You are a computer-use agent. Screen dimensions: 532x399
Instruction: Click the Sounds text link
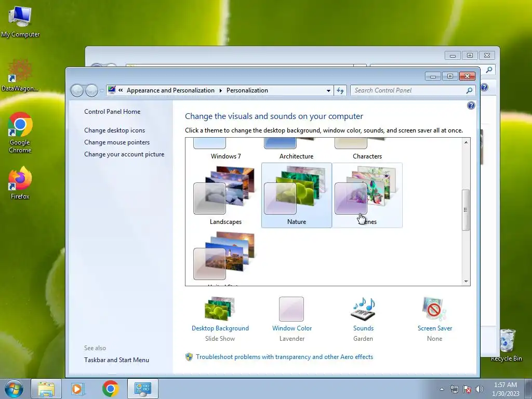[x=363, y=328]
